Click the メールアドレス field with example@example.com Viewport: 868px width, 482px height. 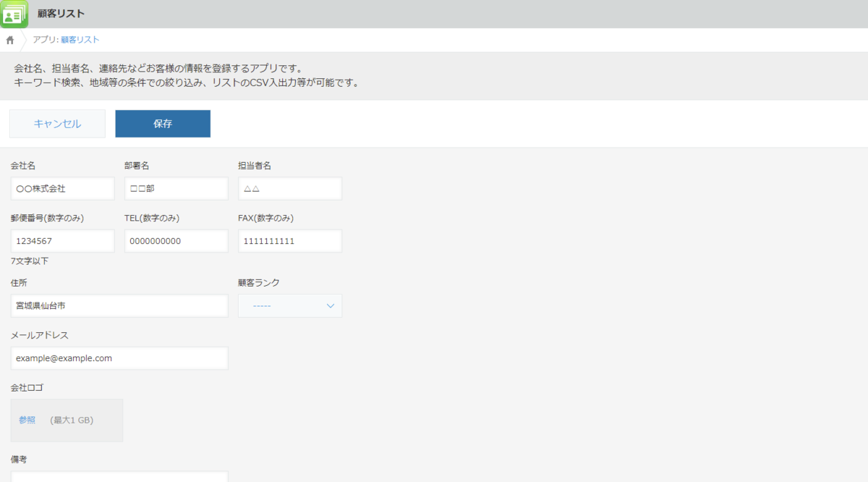tap(119, 358)
